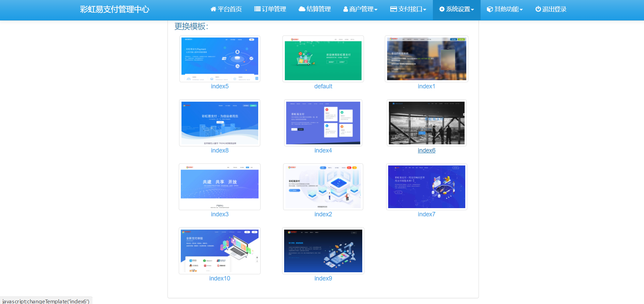Click the cube icon beside 其他功能
The width and height of the screenshot is (644, 304).
(x=490, y=9)
